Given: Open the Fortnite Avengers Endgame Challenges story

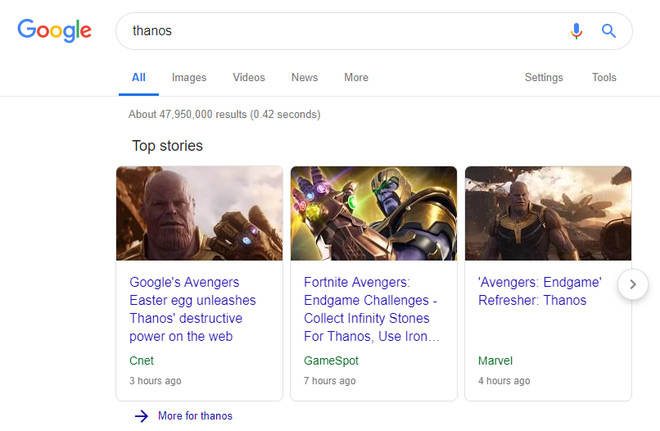Looking at the screenshot, I should click(370, 309).
